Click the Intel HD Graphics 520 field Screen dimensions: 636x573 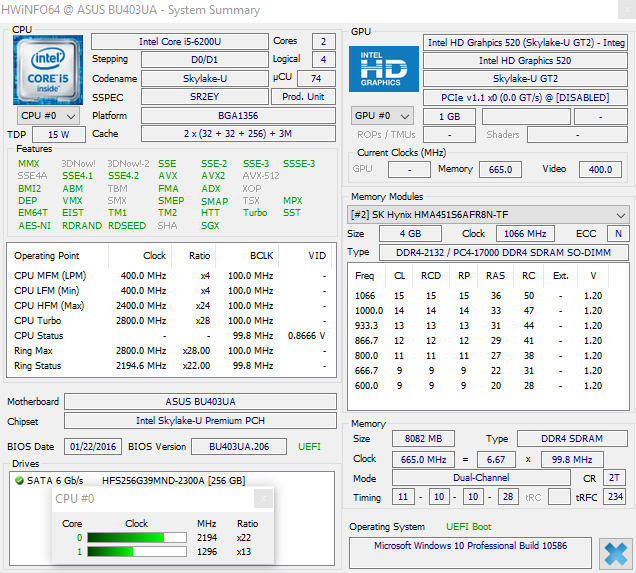click(x=525, y=61)
